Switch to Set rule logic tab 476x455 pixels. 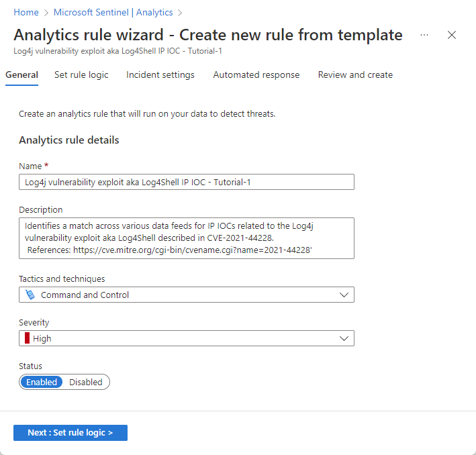click(81, 75)
